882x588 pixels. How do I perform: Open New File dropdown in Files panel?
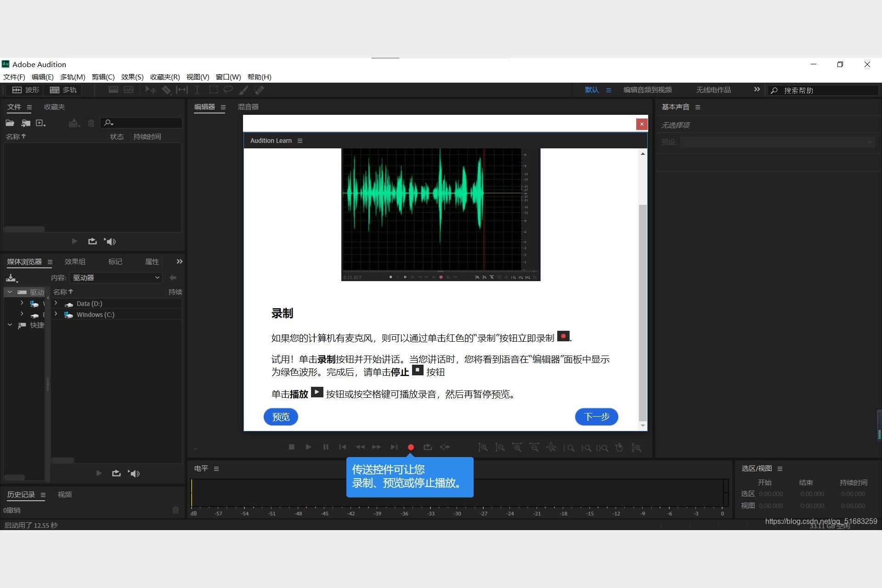41,123
